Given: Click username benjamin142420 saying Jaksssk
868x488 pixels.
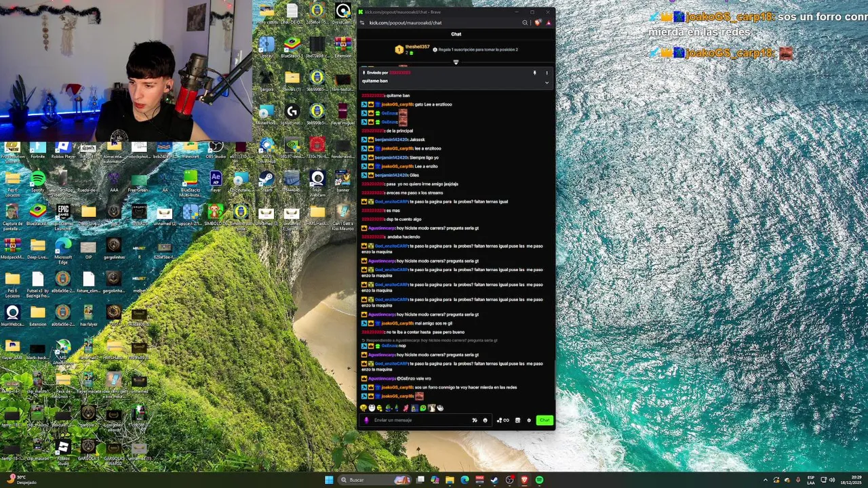Looking at the screenshot, I should tap(391, 140).
